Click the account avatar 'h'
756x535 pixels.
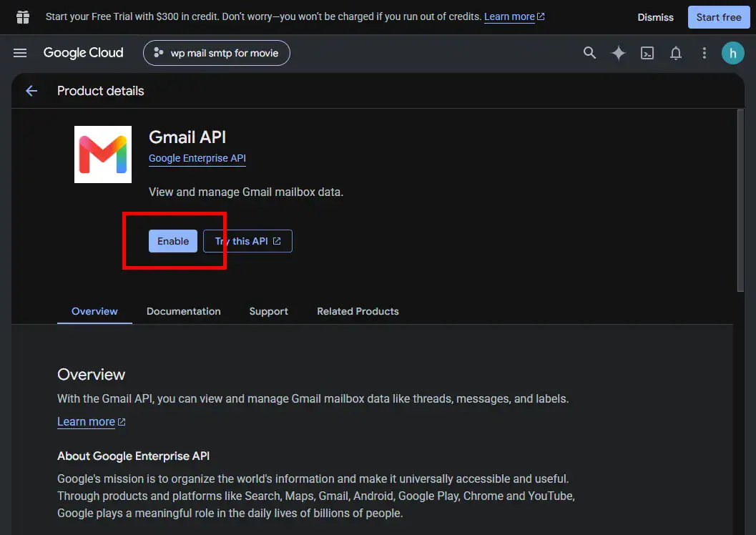[x=732, y=53]
